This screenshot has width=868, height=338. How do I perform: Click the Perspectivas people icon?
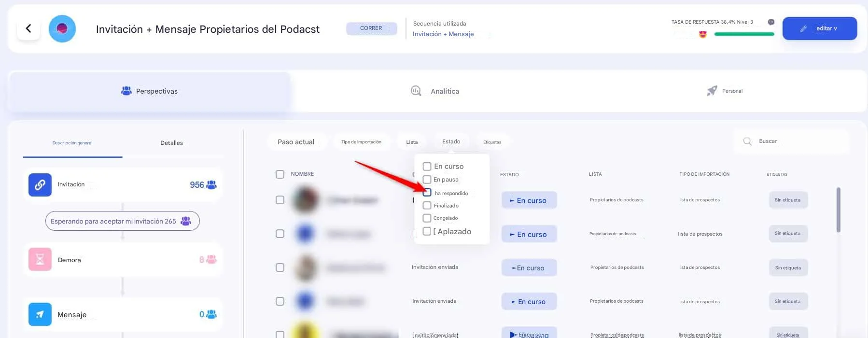[x=126, y=91]
